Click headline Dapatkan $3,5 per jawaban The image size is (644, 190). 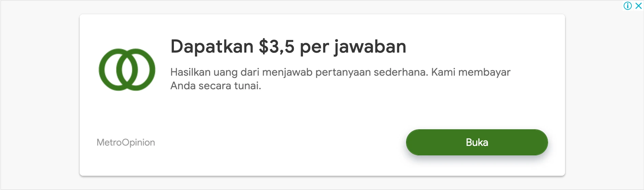pyautogui.click(x=288, y=47)
